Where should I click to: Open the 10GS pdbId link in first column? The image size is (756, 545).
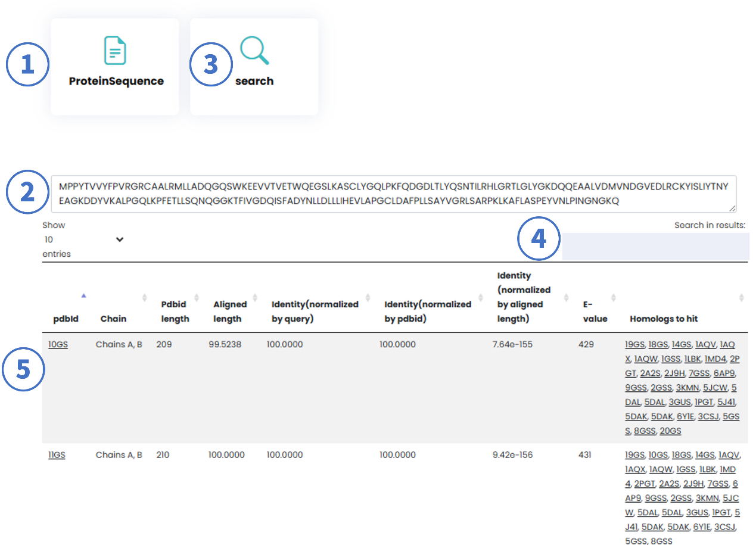coord(58,344)
